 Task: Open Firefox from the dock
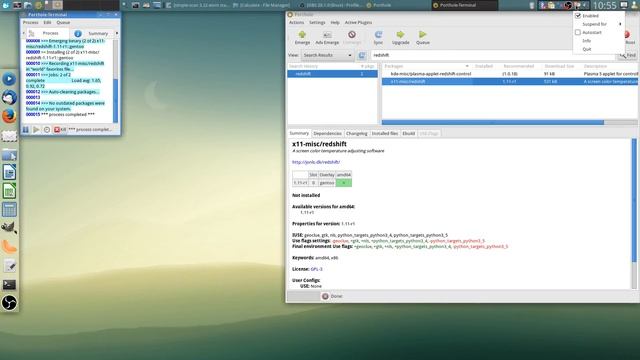9,116
